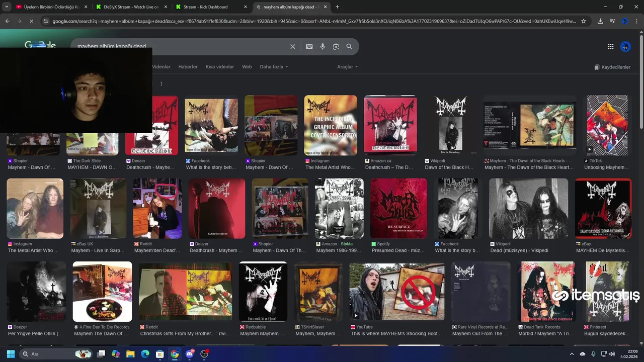Open Kaydedilenler saved items
644x362 pixels.
coord(612,67)
